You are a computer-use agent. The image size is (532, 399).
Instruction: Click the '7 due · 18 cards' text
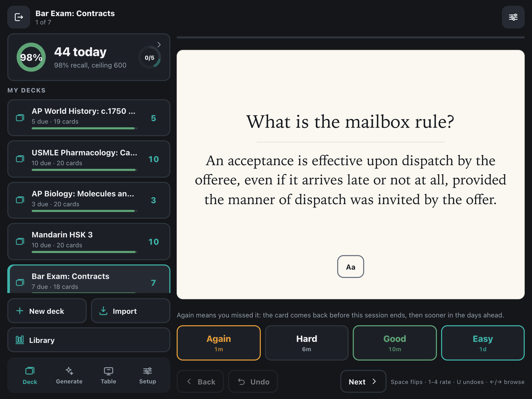55,287
